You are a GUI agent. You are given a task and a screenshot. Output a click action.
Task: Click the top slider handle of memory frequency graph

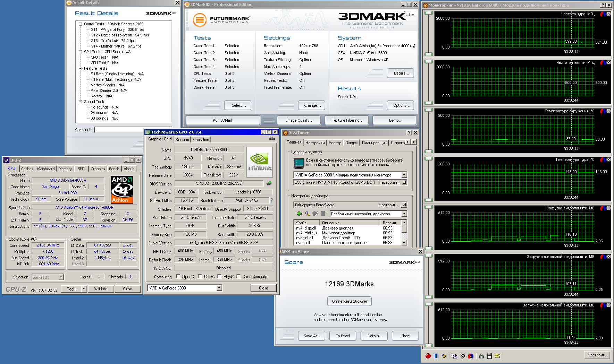tap(429, 61)
